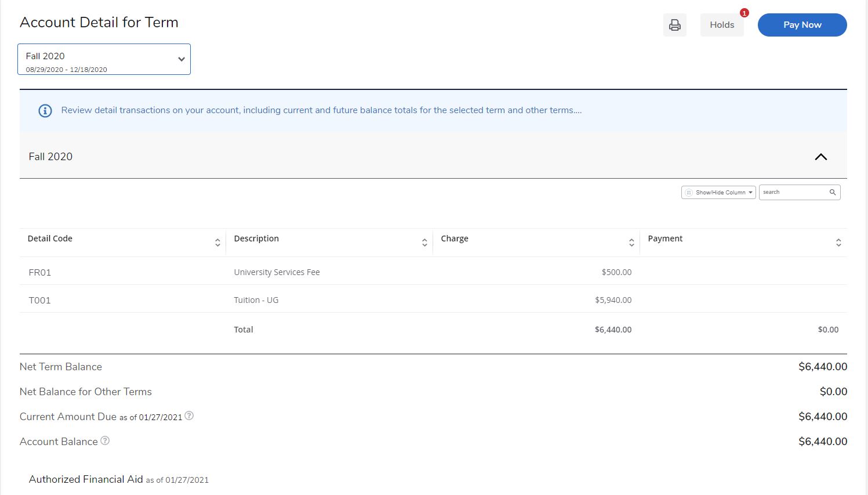Open the Fall 2020 term dropdown
Image resolution: width=868 pixels, height=495 pixels.
point(104,59)
